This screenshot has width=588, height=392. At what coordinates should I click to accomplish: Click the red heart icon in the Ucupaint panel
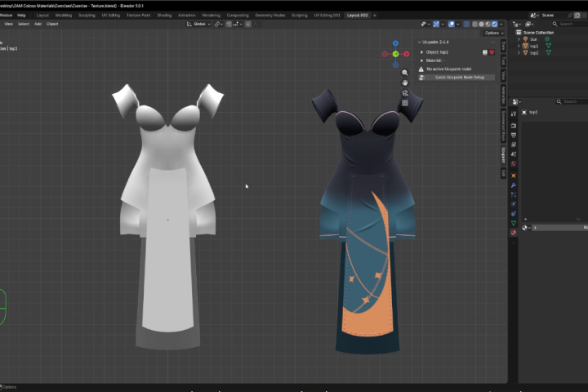pyautogui.click(x=492, y=52)
